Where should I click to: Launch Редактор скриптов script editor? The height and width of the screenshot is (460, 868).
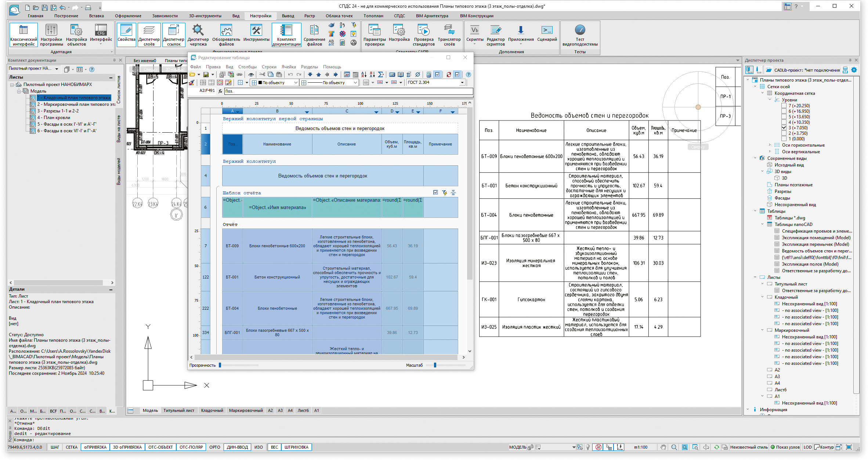click(496, 35)
